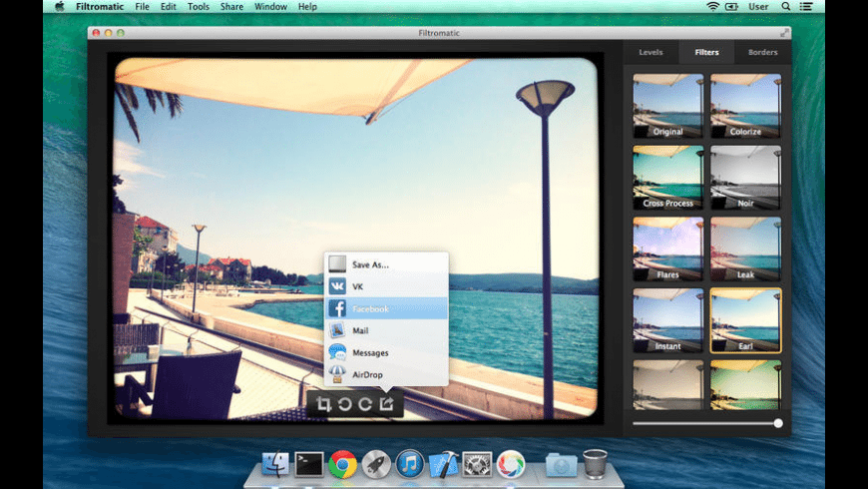Select the Original filter thumbnail
Image resolution: width=868 pixels, height=489 pixels.
tap(667, 105)
